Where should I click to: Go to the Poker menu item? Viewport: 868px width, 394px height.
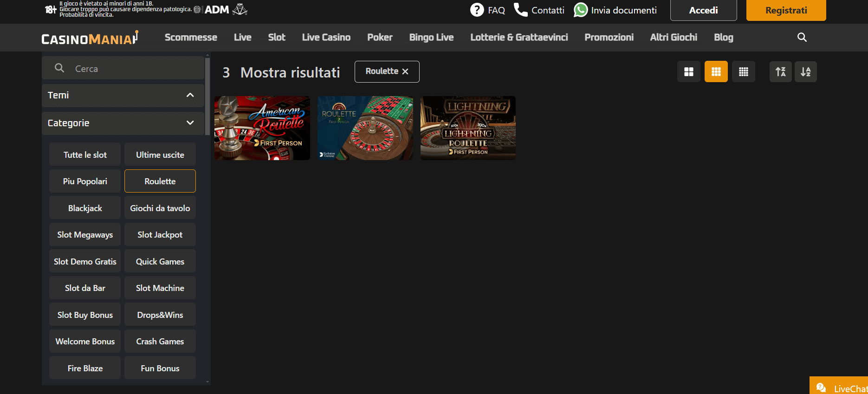point(380,37)
